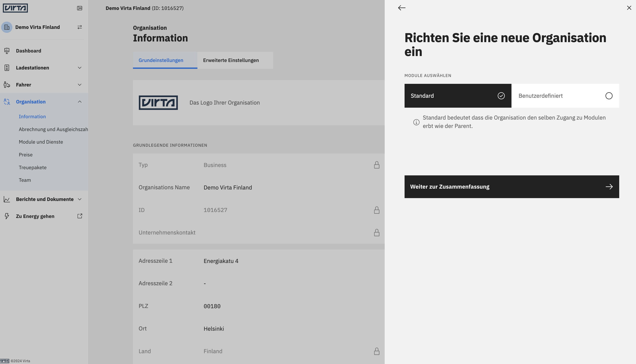Go back with the left arrow icon
The height and width of the screenshot is (364, 636).
coord(401,8)
